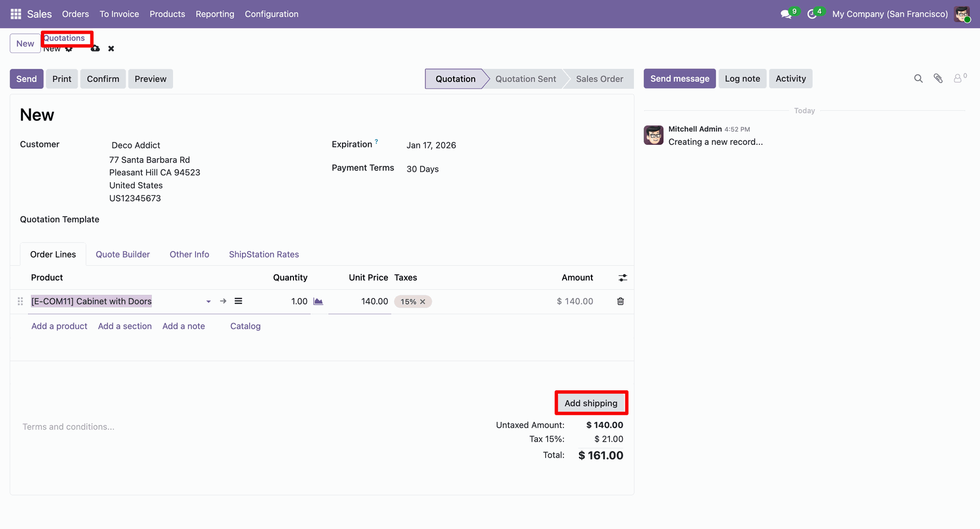The width and height of the screenshot is (980, 529).
Task: Open the Other Info tab
Action: 189,254
